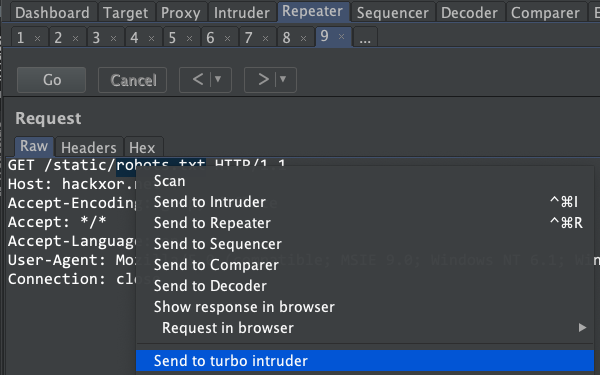Open the forward history dropdown arrow
This screenshot has width=600, height=375.
pyautogui.click(x=283, y=79)
